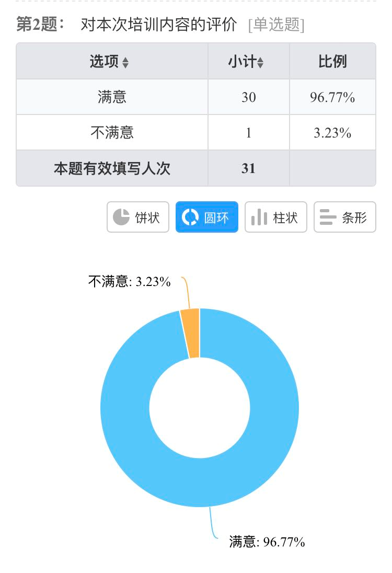Switch to 柱状 chart view
This screenshot has width=392, height=573.
276,217
